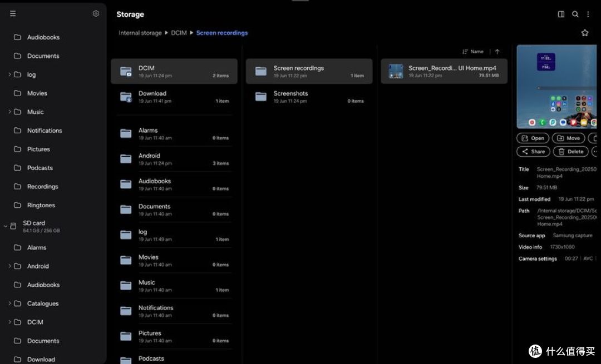Select SD card storage entry
The width and height of the screenshot is (601, 364).
pyautogui.click(x=41, y=226)
